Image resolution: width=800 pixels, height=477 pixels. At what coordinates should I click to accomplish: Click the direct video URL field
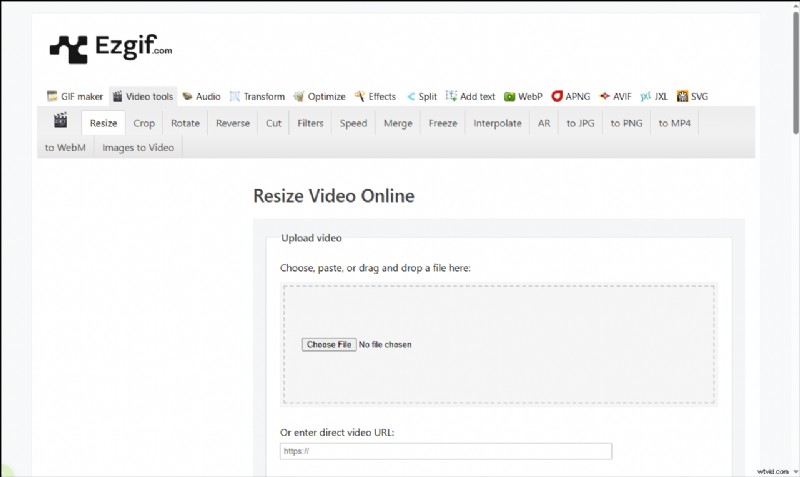(x=446, y=451)
